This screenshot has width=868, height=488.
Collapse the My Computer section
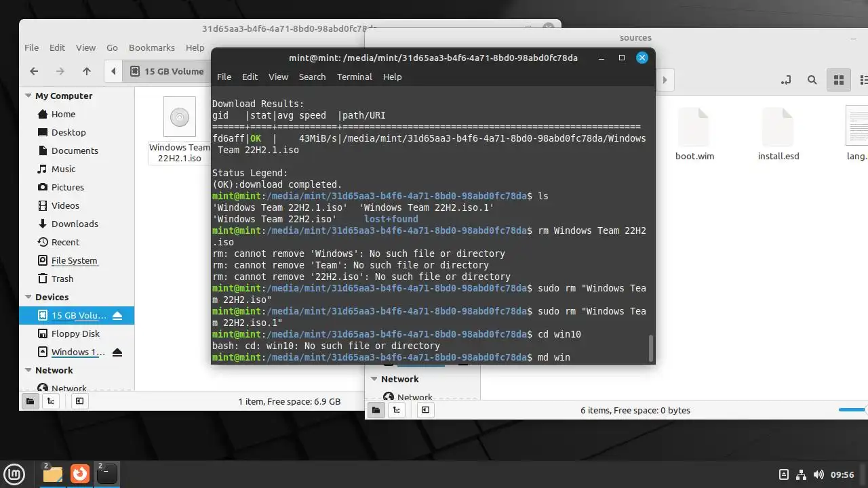point(28,96)
